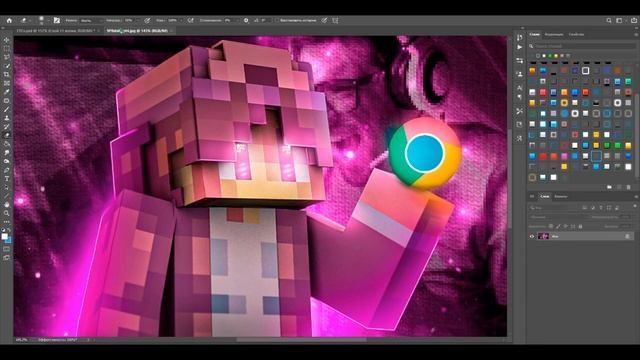Click the foreground white color swatch
Viewport: 640px width, 360px height.
click(x=4, y=236)
